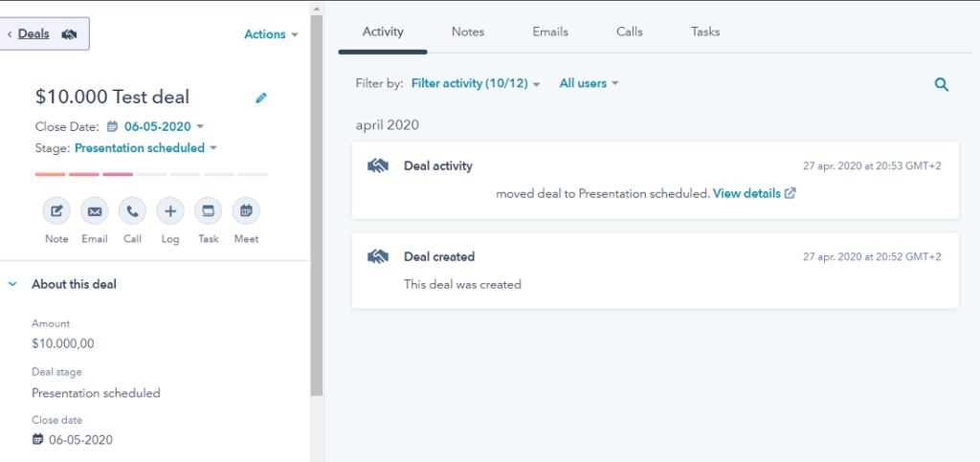Screen dimensions: 980x462
Task: Open the All users filter dropdown
Action: click(x=589, y=84)
